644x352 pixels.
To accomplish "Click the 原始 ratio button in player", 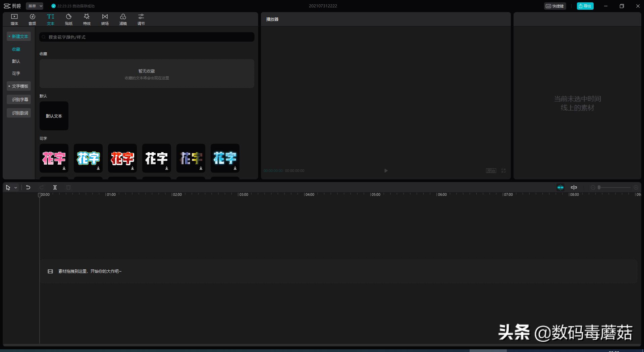I will 491,171.
